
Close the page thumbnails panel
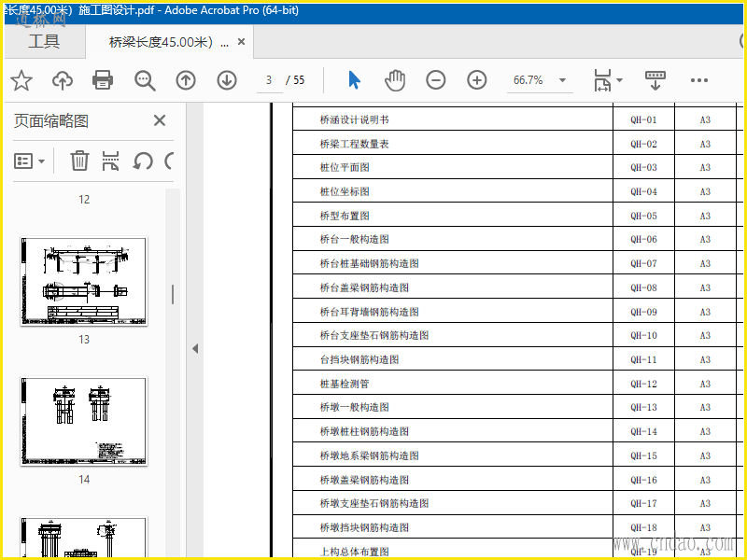(160, 120)
